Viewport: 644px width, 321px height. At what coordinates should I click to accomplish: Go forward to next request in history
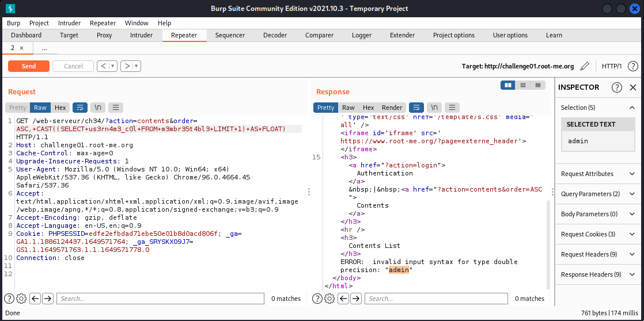(x=127, y=66)
